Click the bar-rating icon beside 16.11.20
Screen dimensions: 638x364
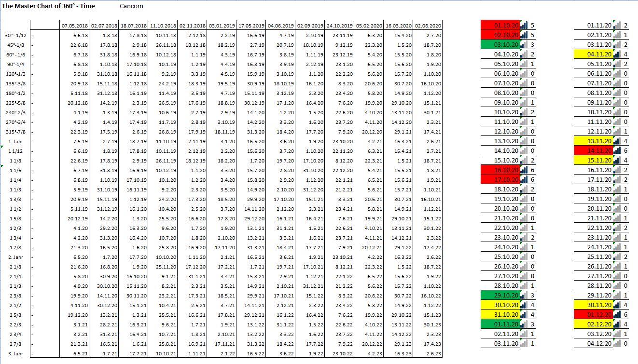pos(617,170)
